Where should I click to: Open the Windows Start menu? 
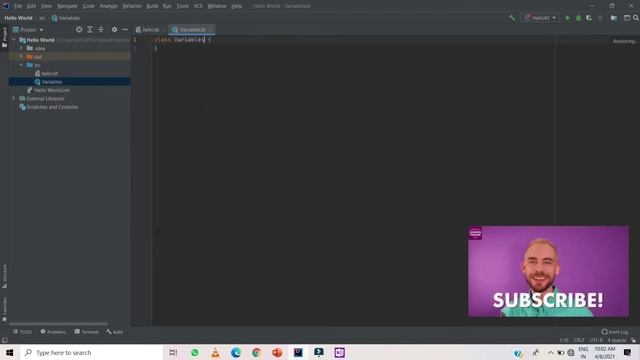tap(10, 352)
